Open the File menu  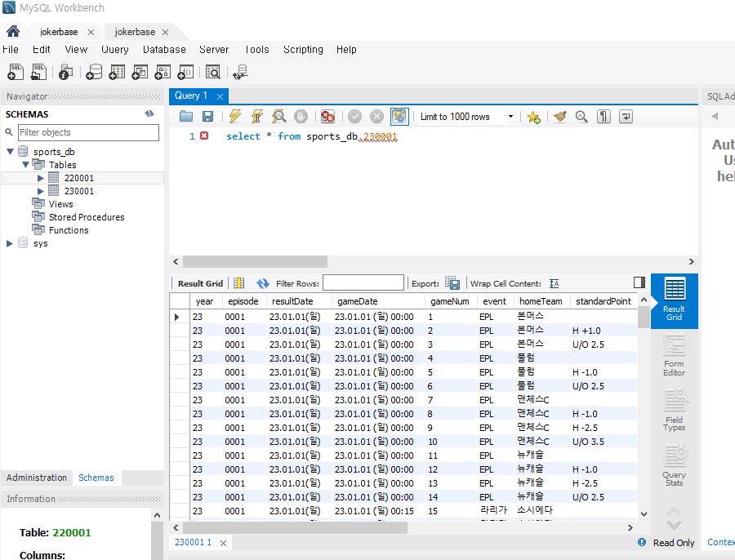point(11,50)
